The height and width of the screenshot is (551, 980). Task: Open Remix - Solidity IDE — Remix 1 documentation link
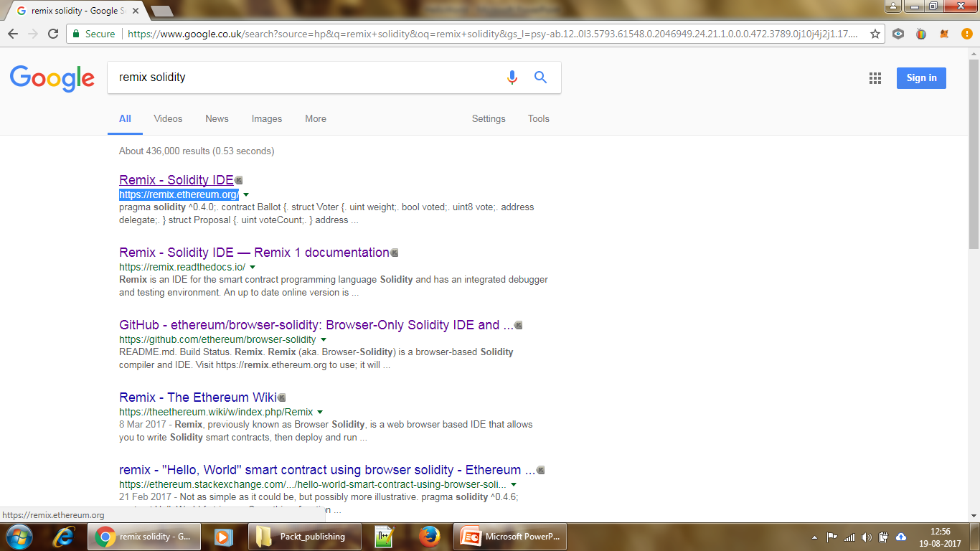254,253
